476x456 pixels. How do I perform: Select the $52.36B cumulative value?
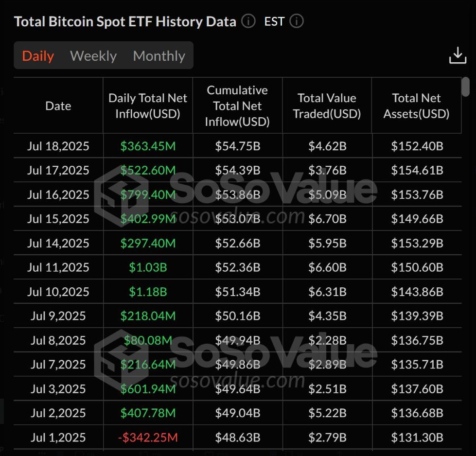pos(238,267)
